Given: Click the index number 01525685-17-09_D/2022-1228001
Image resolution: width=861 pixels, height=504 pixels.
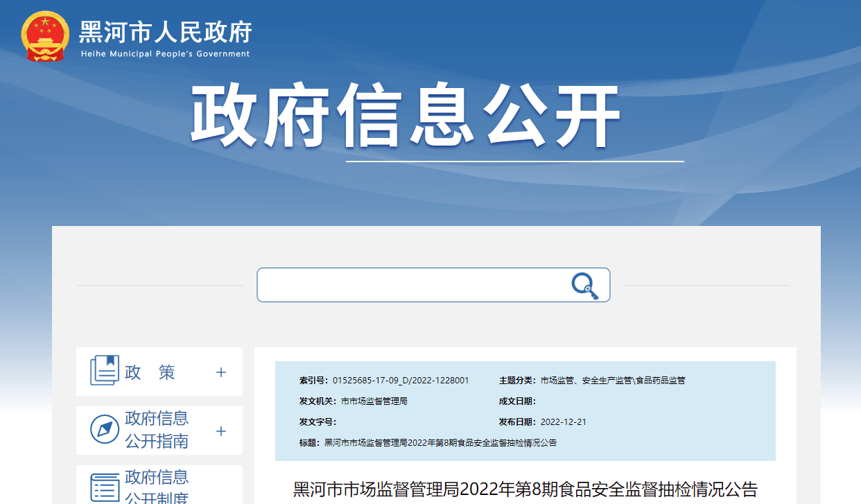Looking at the screenshot, I should (401, 381).
